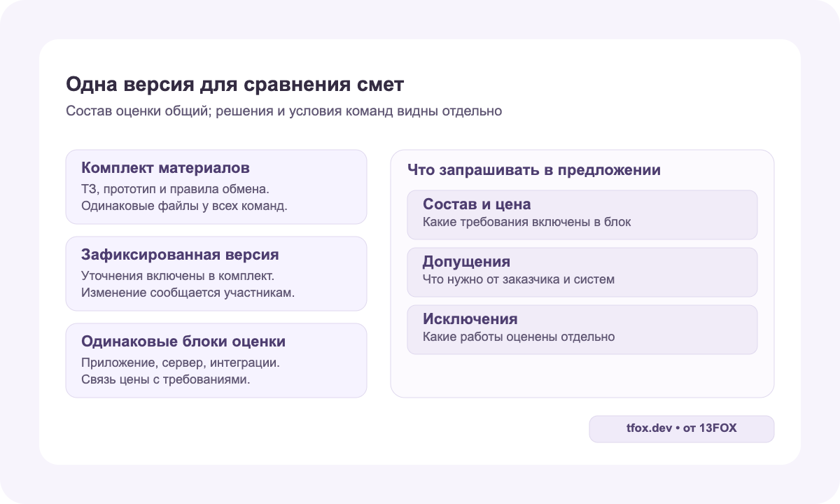840x504 pixels.
Task: Click the line "Одинаковые файлы у всех команд."
Action: pyautogui.click(x=184, y=206)
